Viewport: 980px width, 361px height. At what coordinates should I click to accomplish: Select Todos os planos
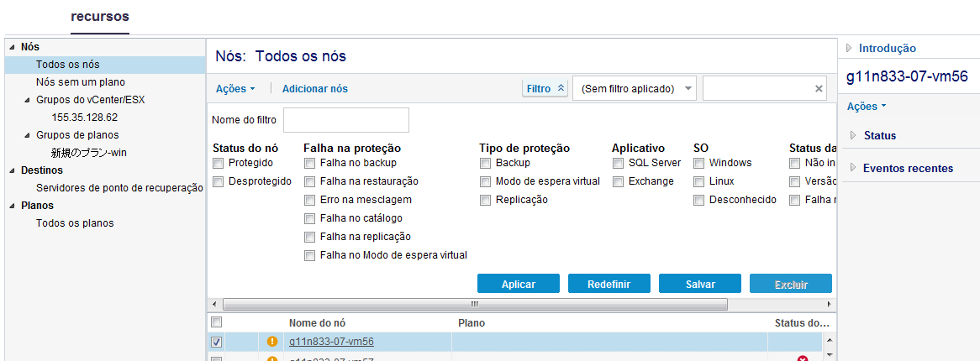click(75, 223)
